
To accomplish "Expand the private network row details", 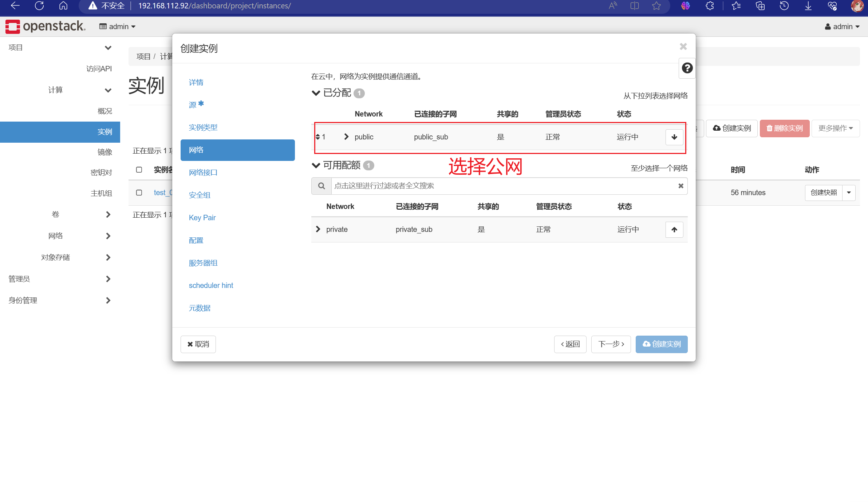I will click(317, 229).
